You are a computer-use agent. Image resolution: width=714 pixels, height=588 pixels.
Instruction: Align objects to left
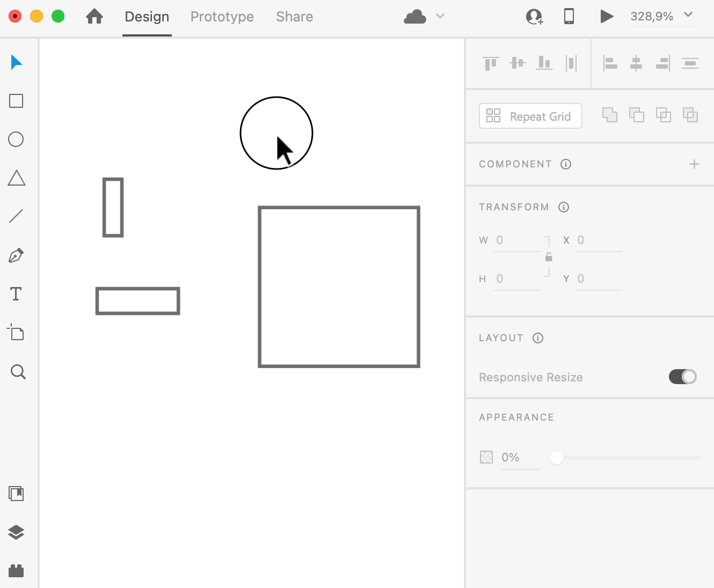(x=610, y=63)
